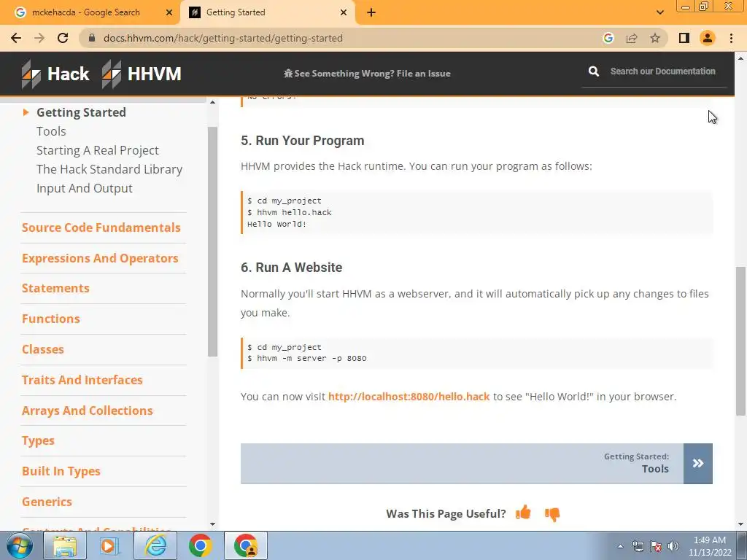Image resolution: width=747 pixels, height=560 pixels.
Task: Expand Traits And Interfaces section
Action: 82,379
